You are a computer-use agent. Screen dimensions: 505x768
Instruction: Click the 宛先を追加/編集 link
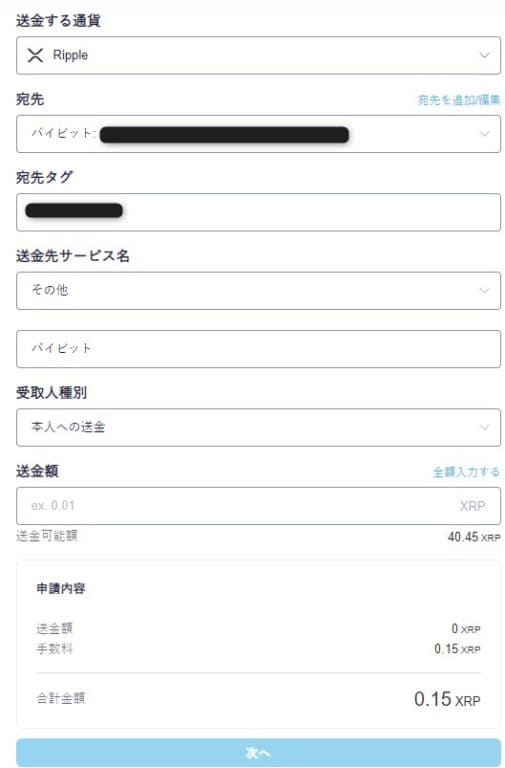[458, 100]
